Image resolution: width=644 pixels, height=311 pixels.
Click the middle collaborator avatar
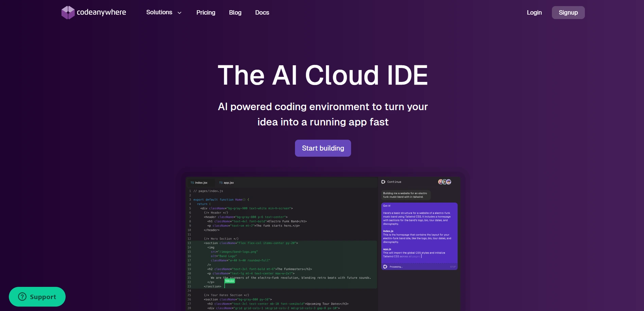pyautogui.click(x=445, y=182)
